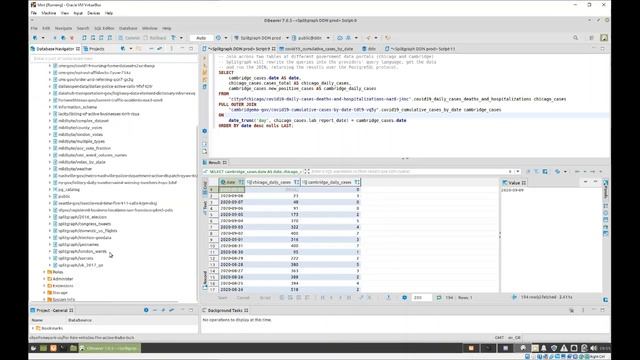Click the execute SQL statement icon beside editor
This screenshot has height=360, width=640.
[204, 58]
